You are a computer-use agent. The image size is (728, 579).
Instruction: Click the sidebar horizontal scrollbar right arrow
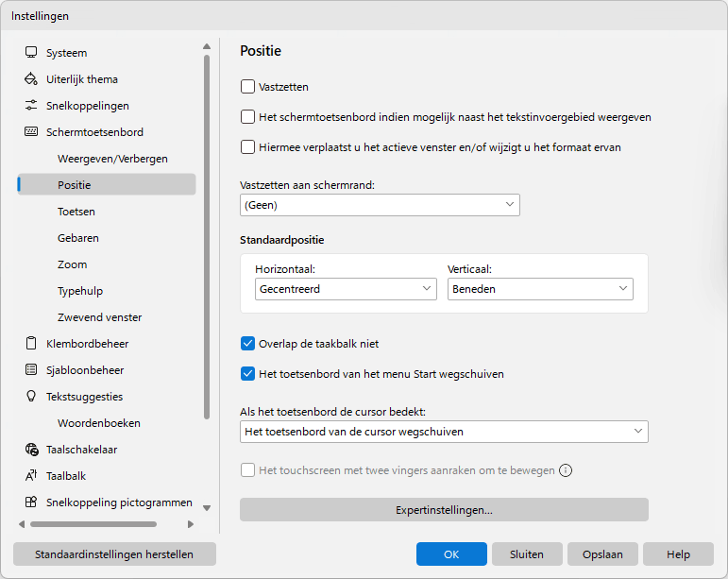tap(191, 524)
